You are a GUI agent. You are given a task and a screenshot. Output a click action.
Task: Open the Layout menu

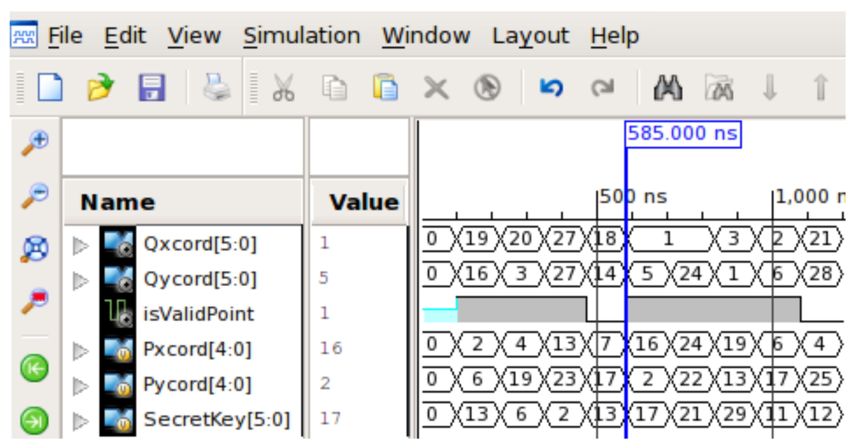(530, 35)
